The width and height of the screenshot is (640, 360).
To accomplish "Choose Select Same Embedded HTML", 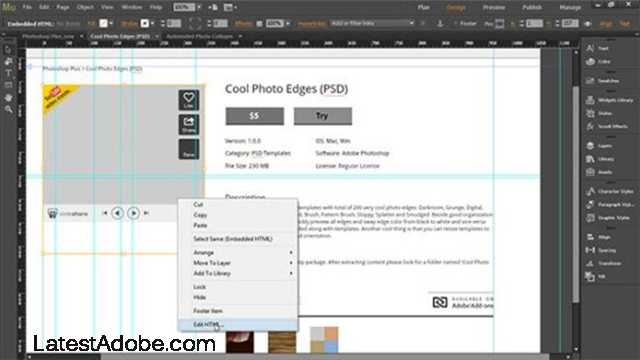I will pyautogui.click(x=238, y=239).
